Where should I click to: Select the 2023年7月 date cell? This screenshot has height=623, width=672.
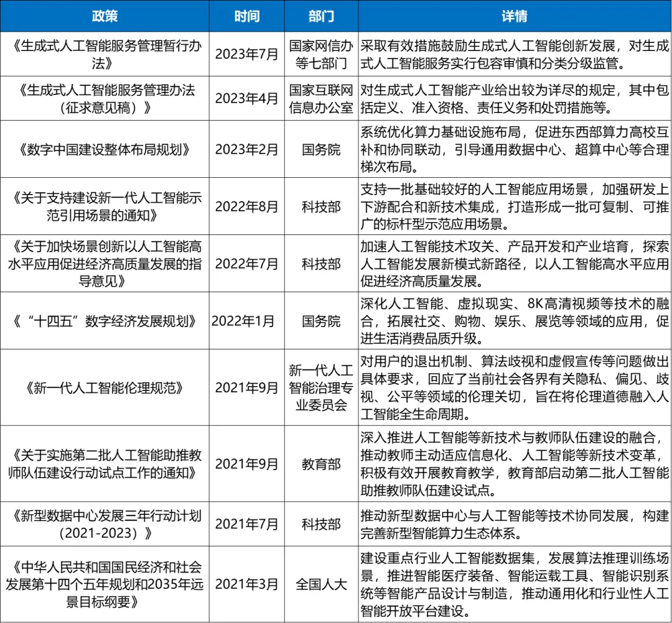(x=247, y=54)
